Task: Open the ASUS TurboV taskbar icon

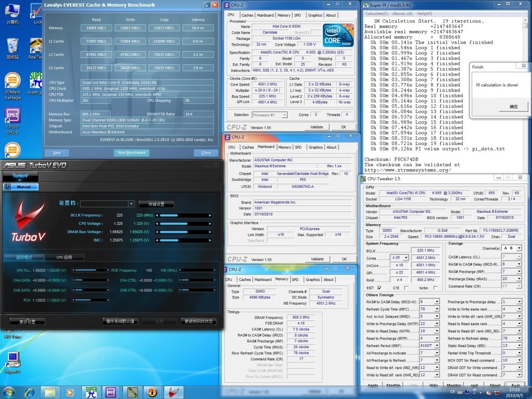Action: click(174, 392)
